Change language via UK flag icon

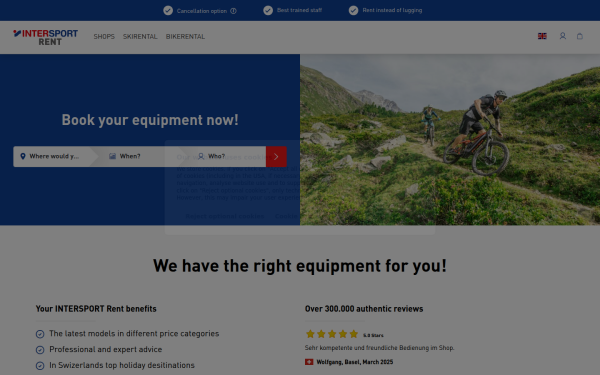click(542, 36)
